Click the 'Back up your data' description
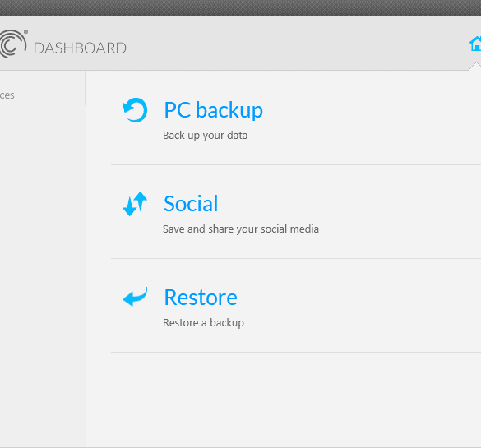Image resolution: width=481 pixels, height=448 pixels. [x=205, y=136]
